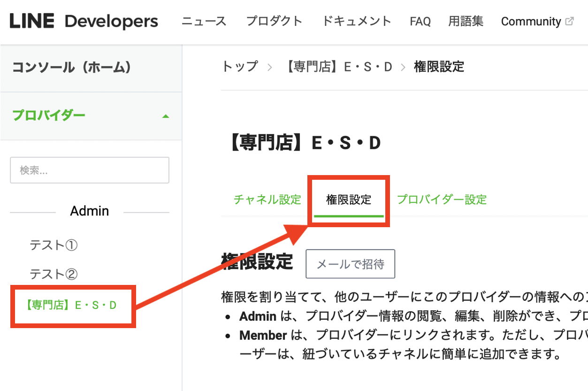Select the 権限設定 tab
The height and width of the screenshot is (391, 588).
click(x=349, y=199)
